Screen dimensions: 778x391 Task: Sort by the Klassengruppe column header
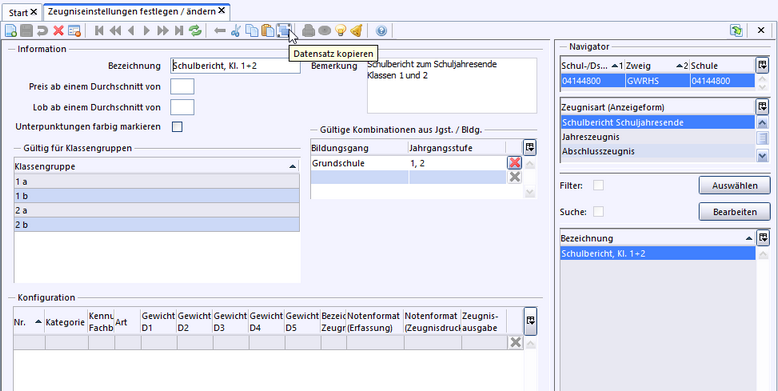157,167
